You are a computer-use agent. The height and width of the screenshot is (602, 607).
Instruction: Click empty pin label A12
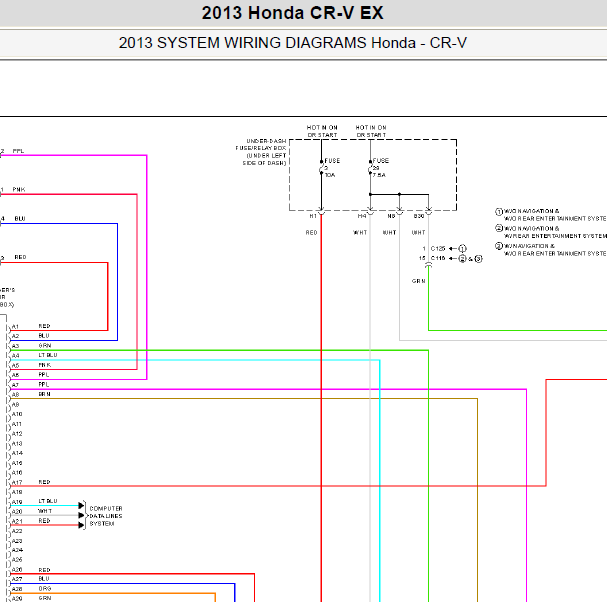point(17,434)
